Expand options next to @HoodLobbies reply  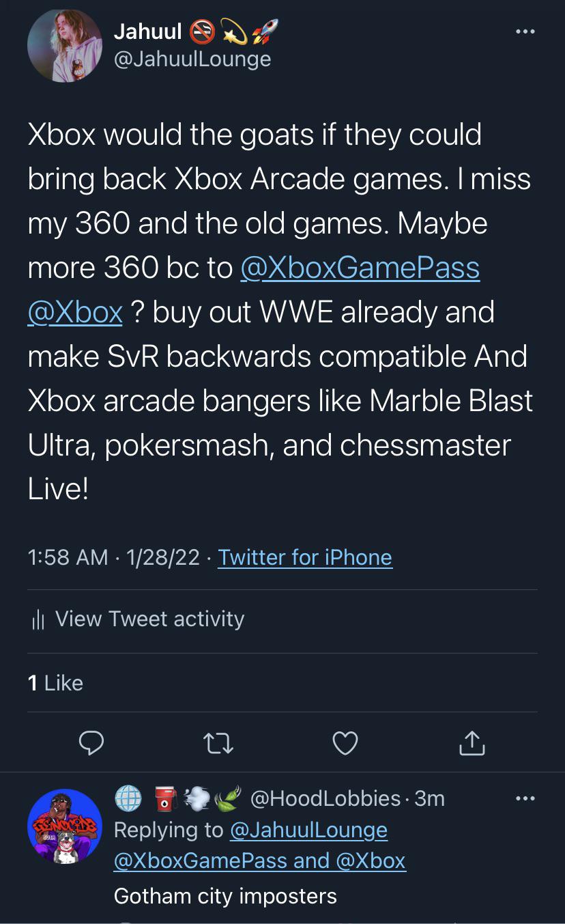pos(525,798)
